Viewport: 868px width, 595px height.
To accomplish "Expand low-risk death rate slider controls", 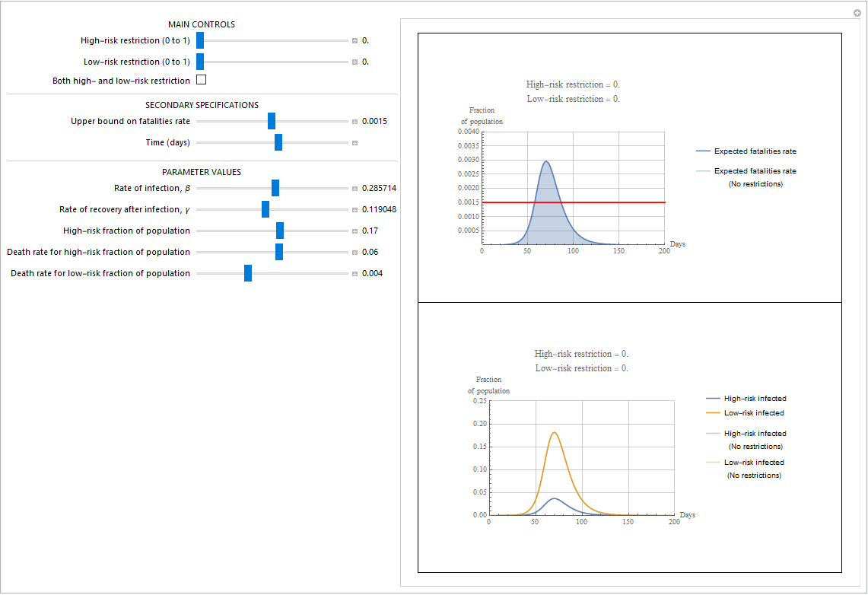I will coord(355,273).
